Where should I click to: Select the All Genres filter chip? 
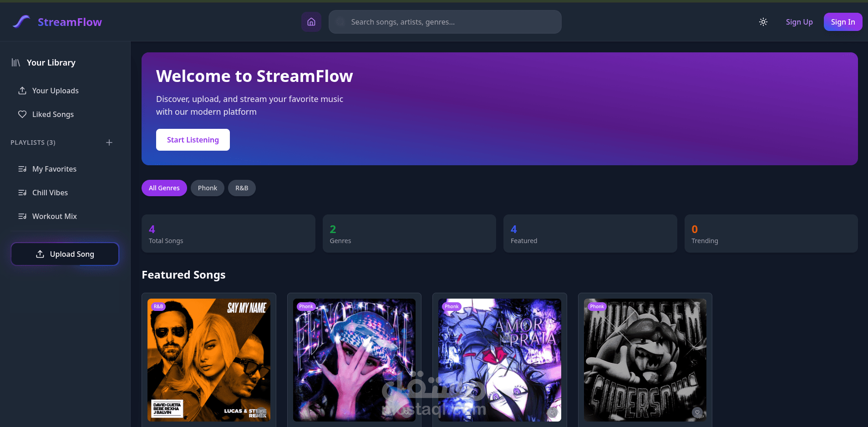click(x=164, y=188)
